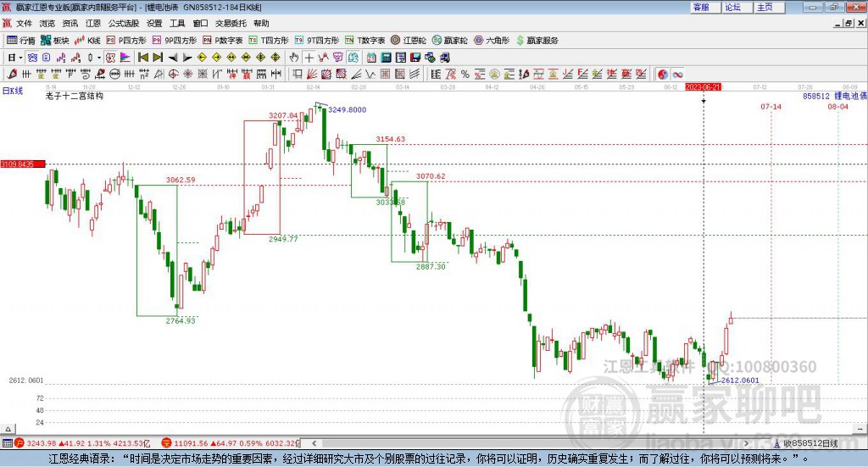Viewport: 868px width, 467px height.
Task: Select the red target circle tool
Action: pyautogui.click(x=173, y=74)
